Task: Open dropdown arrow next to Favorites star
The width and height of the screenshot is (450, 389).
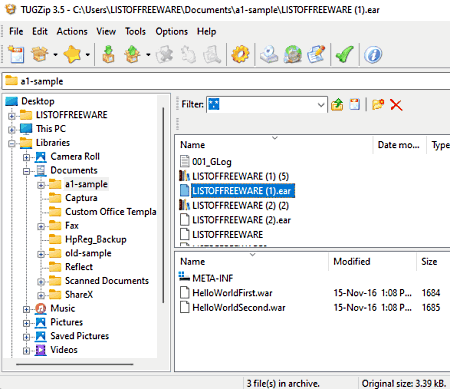Action: click(x=87, y=55)
